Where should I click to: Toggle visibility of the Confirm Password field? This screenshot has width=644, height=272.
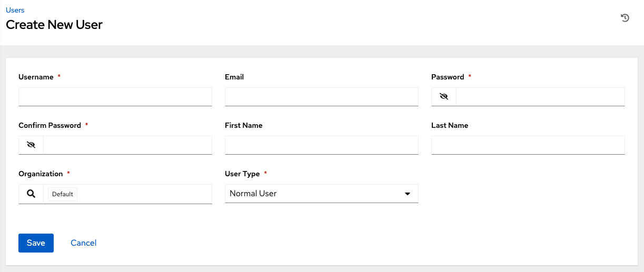[x=31, y=145]
